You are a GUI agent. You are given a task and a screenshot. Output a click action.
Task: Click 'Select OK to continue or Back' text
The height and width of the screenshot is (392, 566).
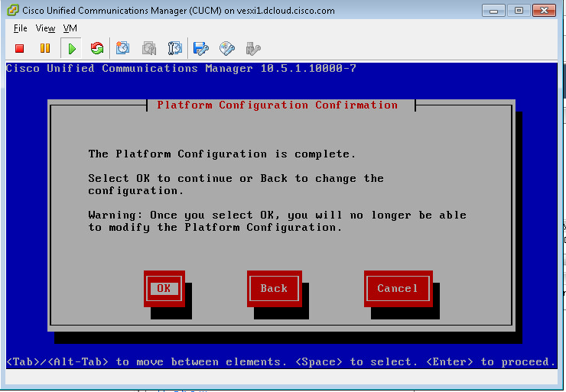(x=236, y=179)
